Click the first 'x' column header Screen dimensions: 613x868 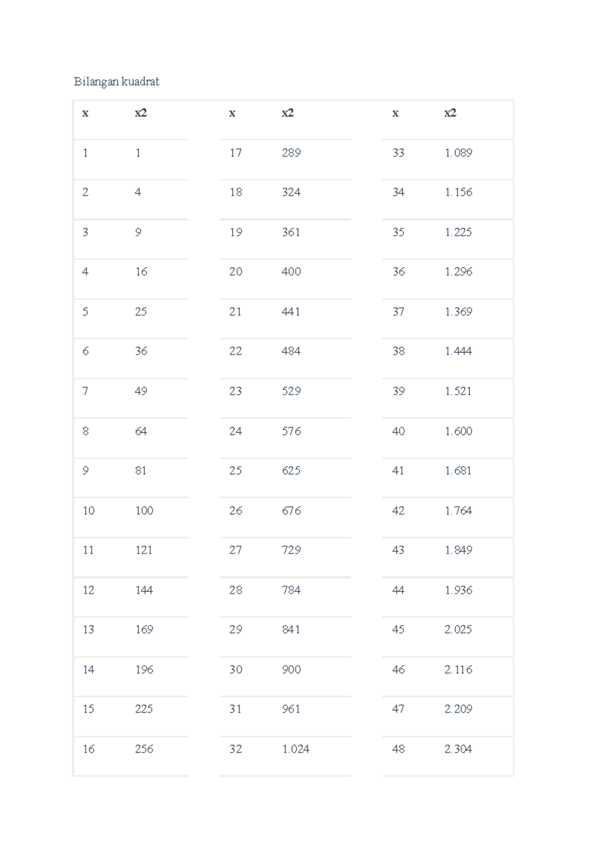(x=85, y=113)
